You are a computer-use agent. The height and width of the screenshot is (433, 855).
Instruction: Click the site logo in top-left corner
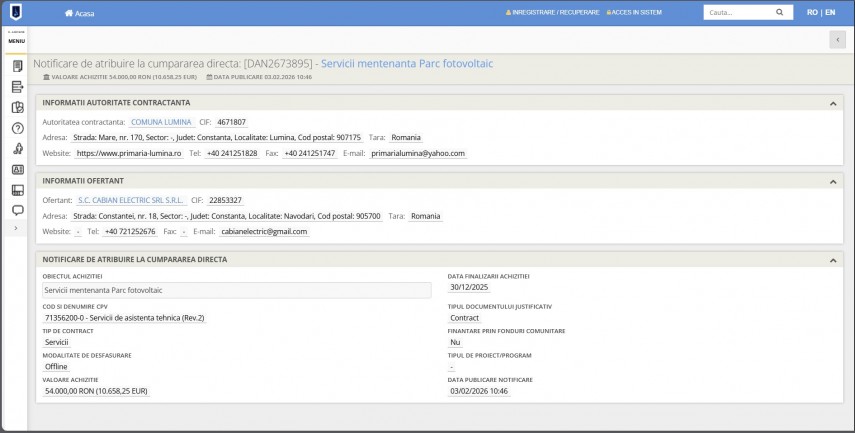[x=16, y=13]
